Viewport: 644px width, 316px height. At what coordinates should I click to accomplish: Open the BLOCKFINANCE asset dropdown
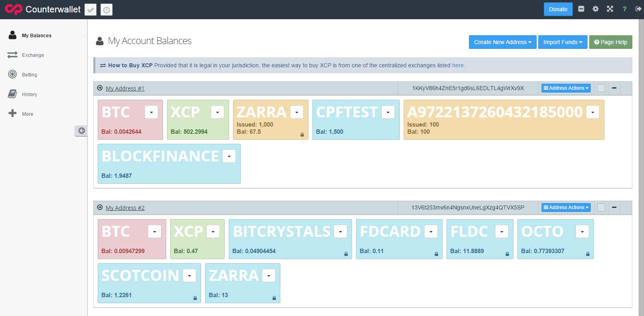pos(229,156)
